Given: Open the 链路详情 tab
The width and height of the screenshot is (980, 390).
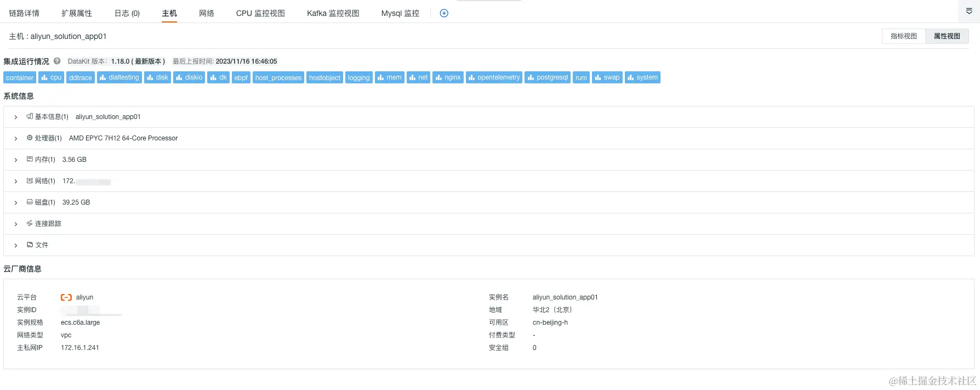Looking at the screenshot, I should (24, 13).
